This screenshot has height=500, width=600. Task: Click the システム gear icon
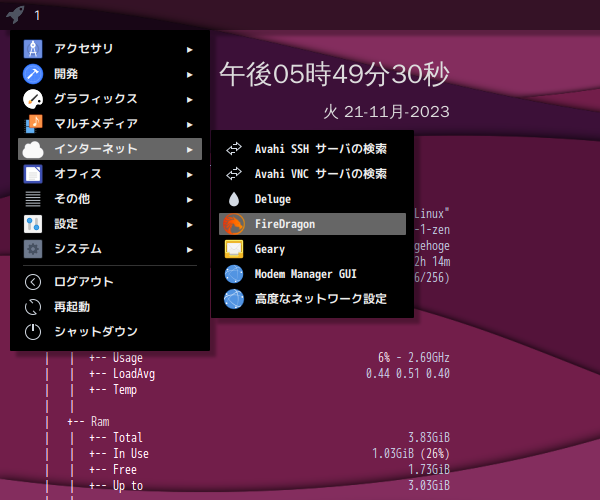pos(33,249)
